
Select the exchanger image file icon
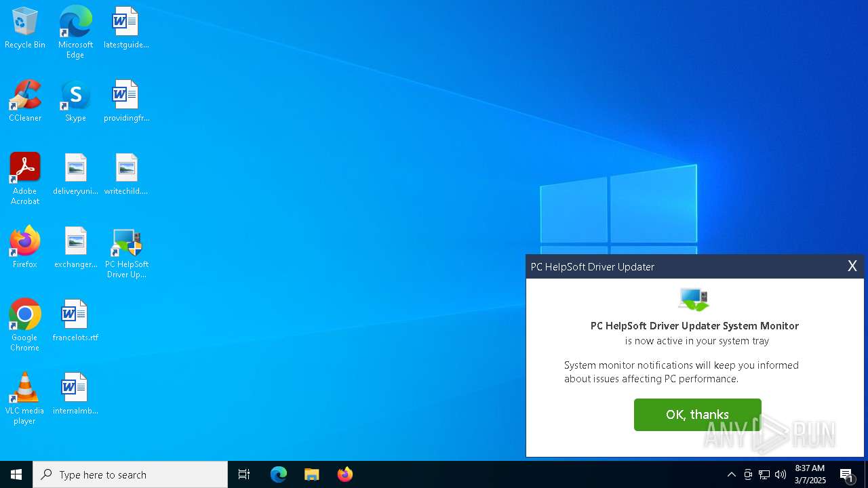coord(75,248)
